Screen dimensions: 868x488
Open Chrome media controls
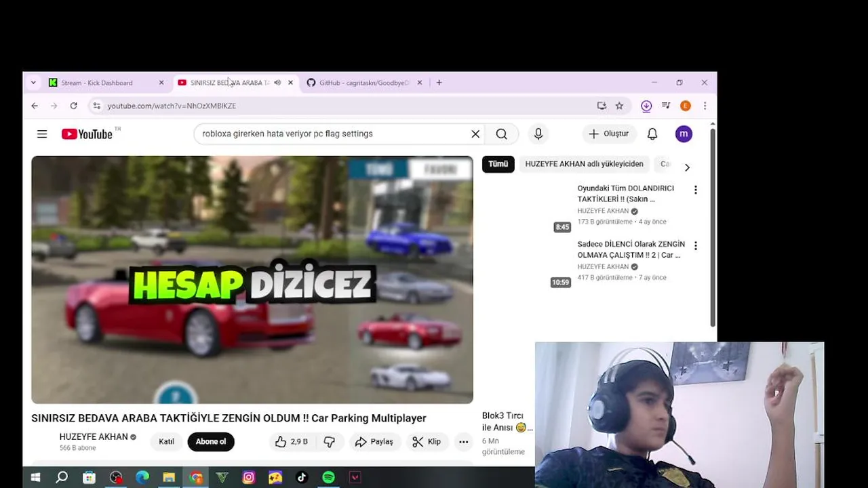pyautogui.click(x=666, y=106)
